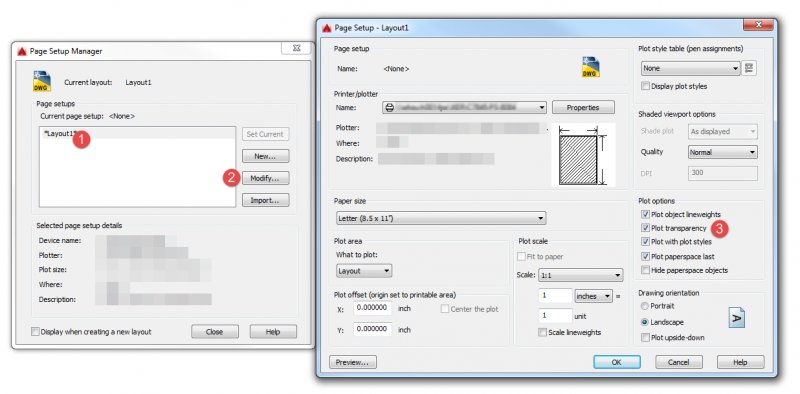The width and height of the screenshot is (800, 394).
Task: Enable Display plot styles checkbox
Action: point(645,86)
